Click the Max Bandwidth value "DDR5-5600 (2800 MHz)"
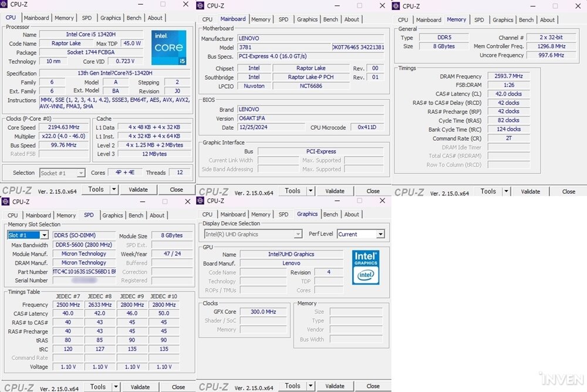The width and height of the screenshot is (587, 392). point(84,245)
